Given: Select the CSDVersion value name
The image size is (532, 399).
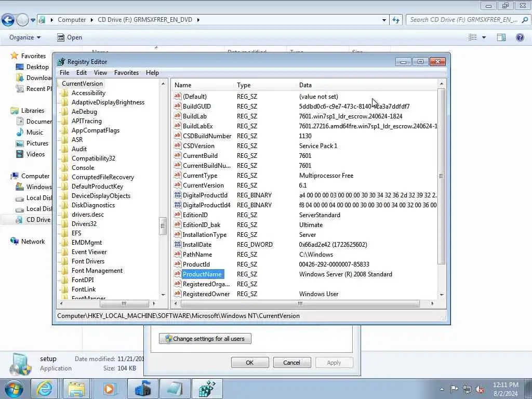Looking at the screenshot, I should pyautogui.click(x=198, y=146).
